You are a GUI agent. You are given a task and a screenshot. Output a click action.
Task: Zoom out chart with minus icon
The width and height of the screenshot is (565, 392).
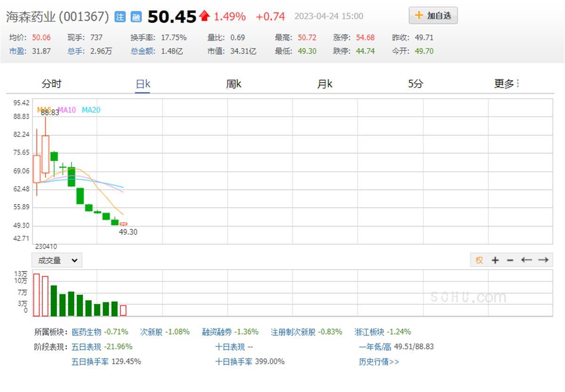(510, 260)
